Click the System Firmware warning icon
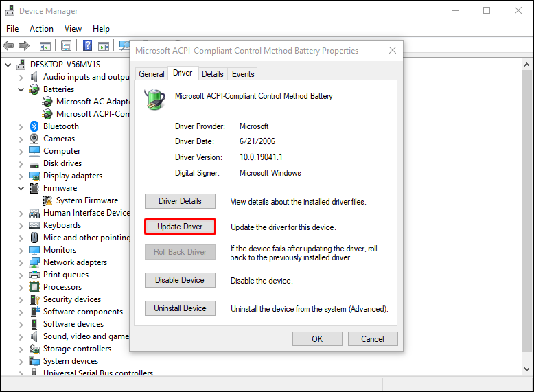 tap(47, 200)
